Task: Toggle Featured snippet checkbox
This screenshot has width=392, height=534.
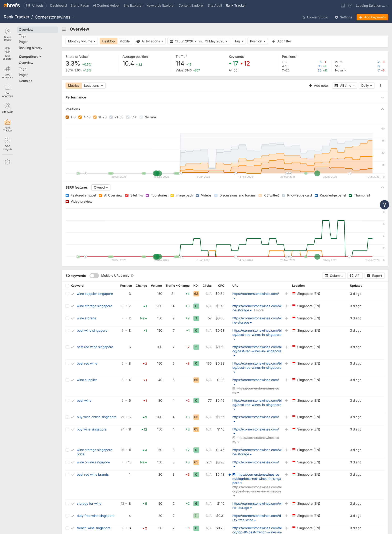Action: pos(67,195)
